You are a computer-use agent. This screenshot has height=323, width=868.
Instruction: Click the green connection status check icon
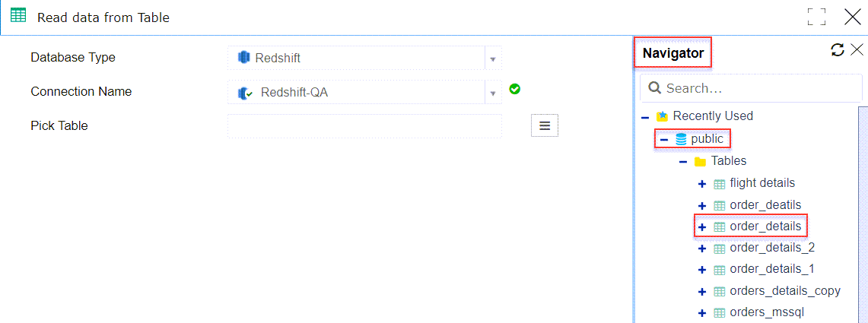515,88
